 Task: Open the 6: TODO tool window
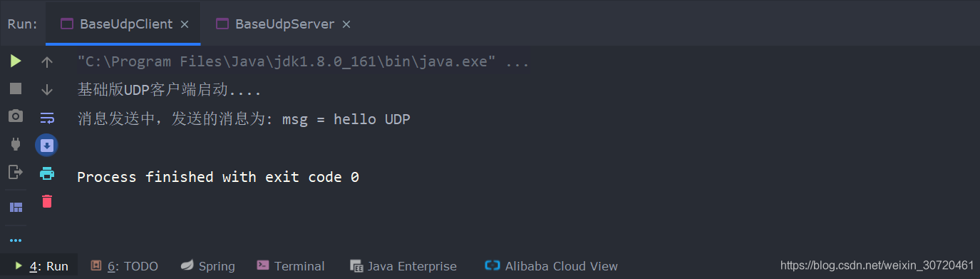[x=124, y=266]
